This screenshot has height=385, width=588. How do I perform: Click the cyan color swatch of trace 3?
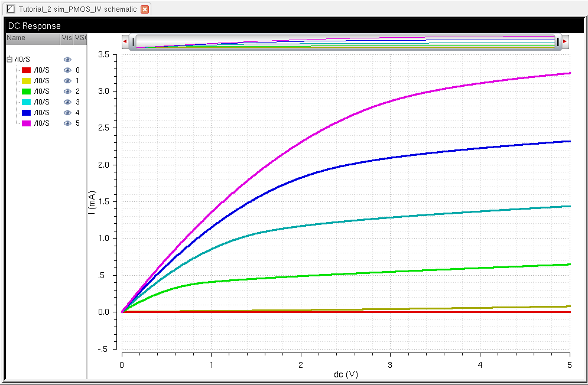[26, 102]
